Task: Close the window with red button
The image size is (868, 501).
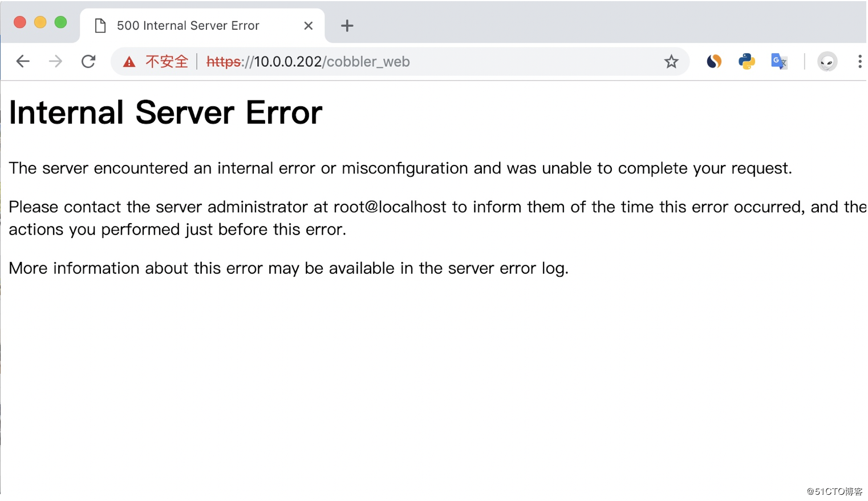Action: click(x=20, y=22)
